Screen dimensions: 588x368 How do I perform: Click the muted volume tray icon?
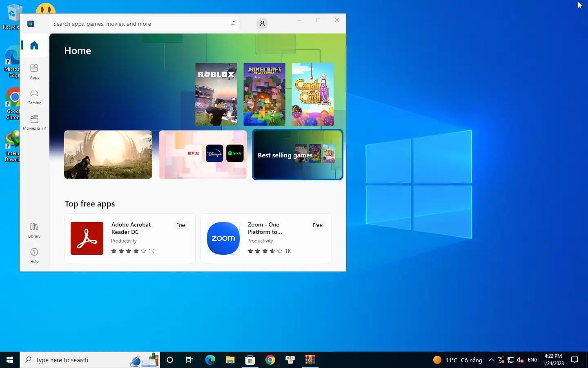click(521, 360)
